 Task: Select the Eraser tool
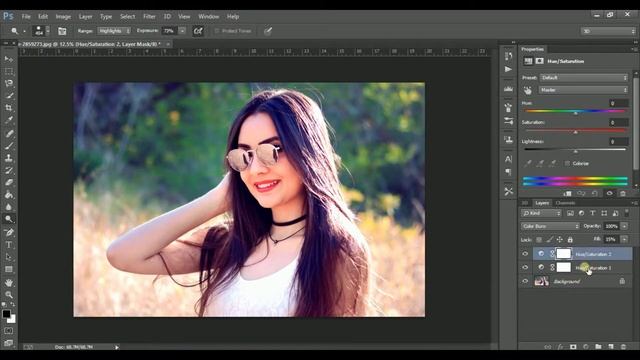click(9, 182)
